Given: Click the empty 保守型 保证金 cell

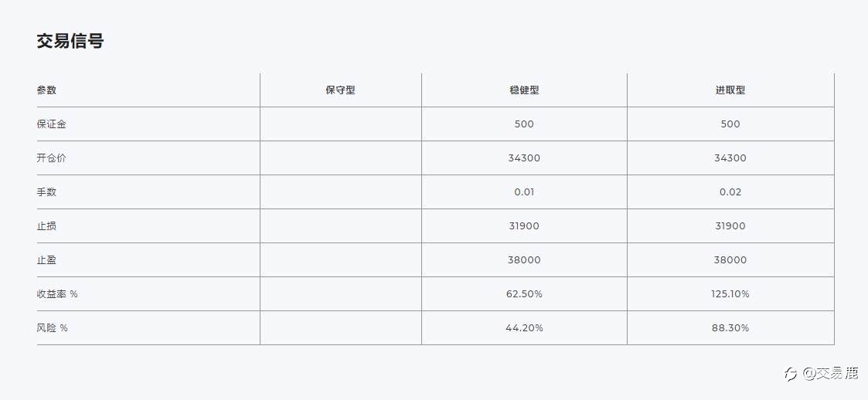Looking at the screenshot, I should pos(340,124).
